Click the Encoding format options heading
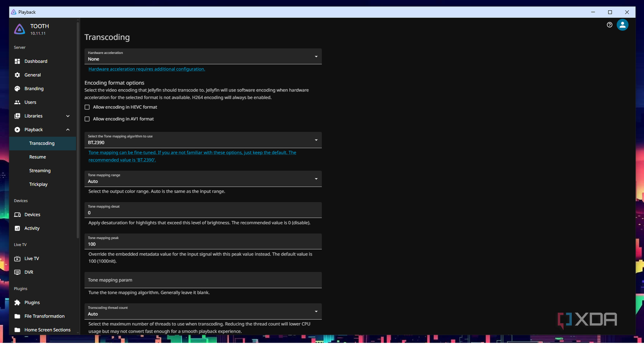The image size is (644, 358). coord(114,83)
